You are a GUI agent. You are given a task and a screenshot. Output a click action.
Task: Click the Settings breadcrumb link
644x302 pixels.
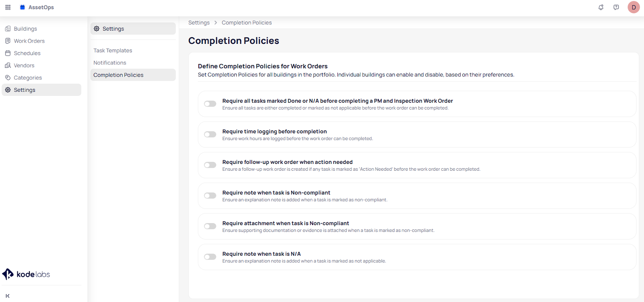[199, 23]
